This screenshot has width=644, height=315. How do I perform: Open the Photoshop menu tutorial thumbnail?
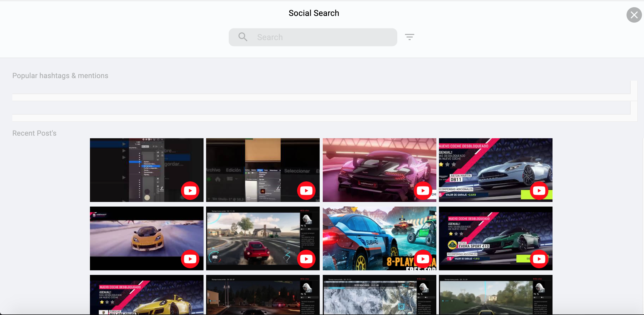(x=147, y=170)
